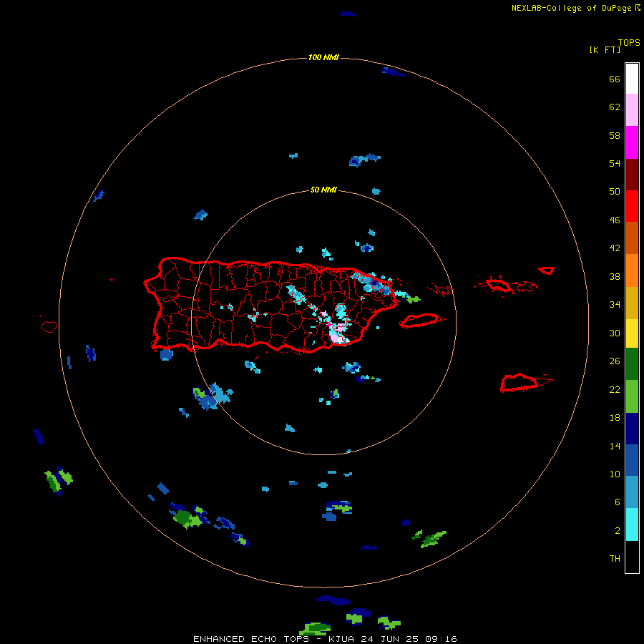Image resolution: width=644 pixels, height=644 pixels.
Task: Click the '[K FT]' units label
Action: pyautogui.click(x=605, y=49)
